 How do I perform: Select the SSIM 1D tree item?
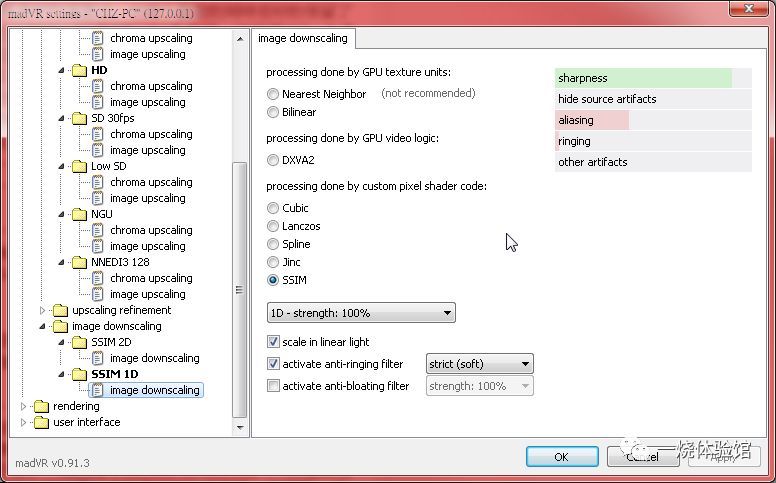(114, 374)
